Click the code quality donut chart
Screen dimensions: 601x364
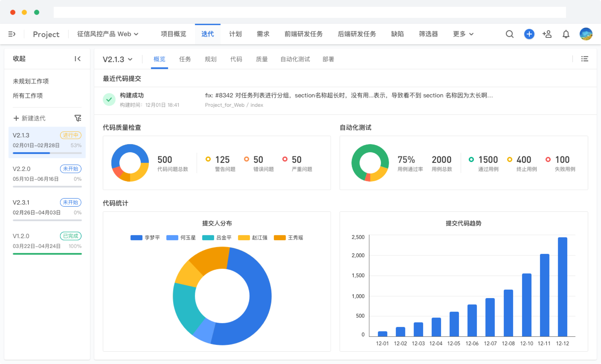pos(130,163)
